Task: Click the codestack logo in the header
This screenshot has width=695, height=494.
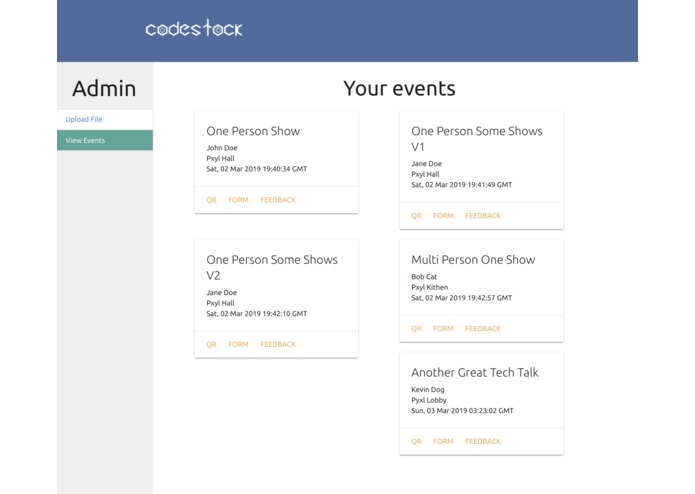Action: pyautogui.click(x=194, y=28)
